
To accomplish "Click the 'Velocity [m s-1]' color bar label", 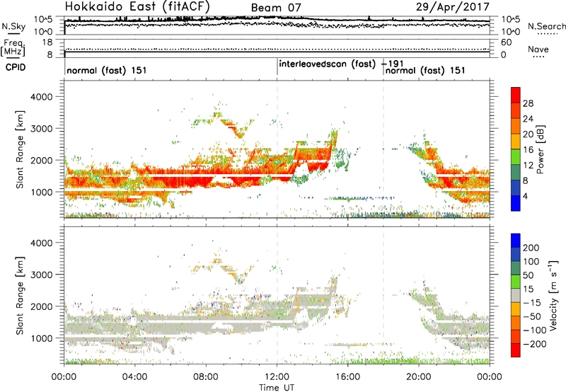I will pyautogui.click(x=553, y=295).
